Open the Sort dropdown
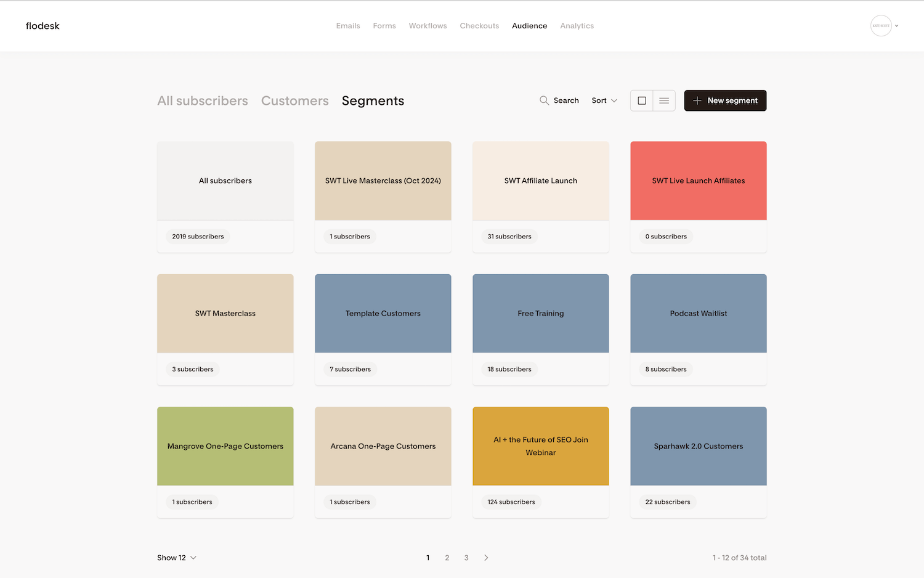Image resolution: width=924 pixels, height=578 pixels. point(604,100)
